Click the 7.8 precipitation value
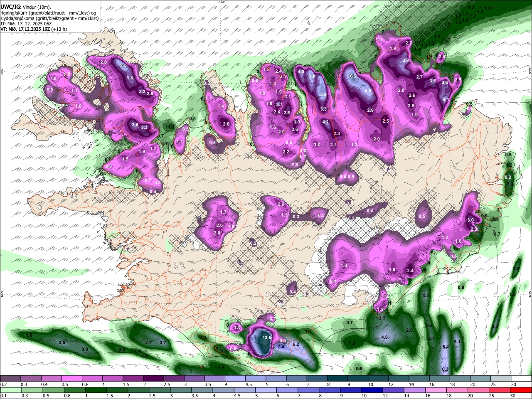 pyautogui.click(x=281, y=347)
